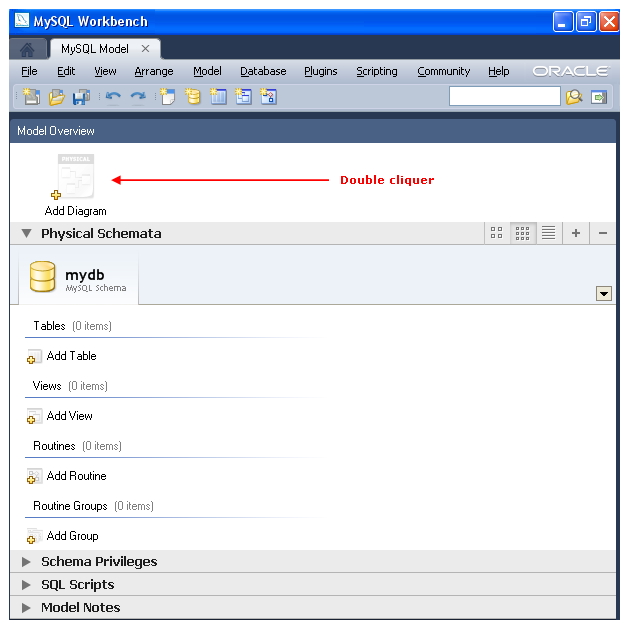The image size is (628, 626).
Task: Open the Edit menu
Action: pyautogui.click(x=66, y=71)
